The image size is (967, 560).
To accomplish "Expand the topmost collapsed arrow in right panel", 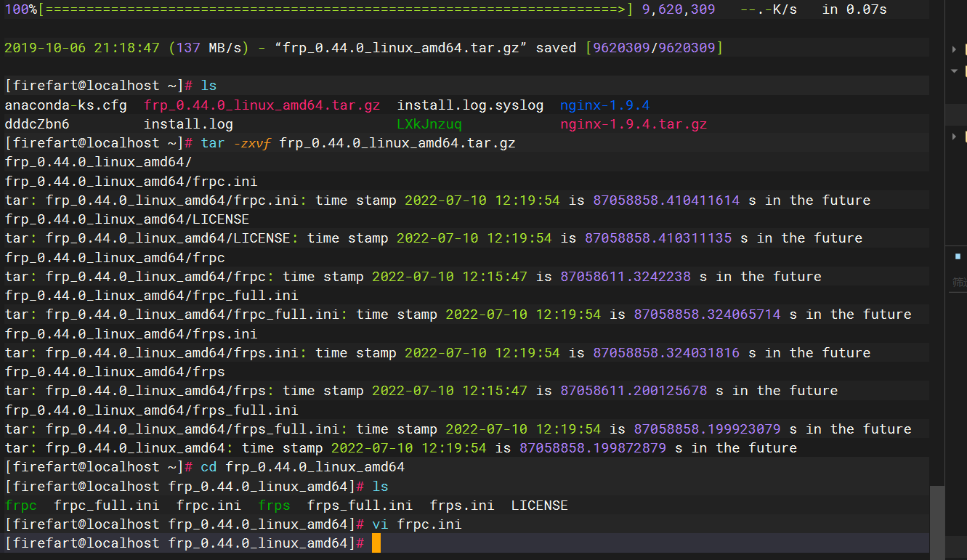I will pos(955,49).
